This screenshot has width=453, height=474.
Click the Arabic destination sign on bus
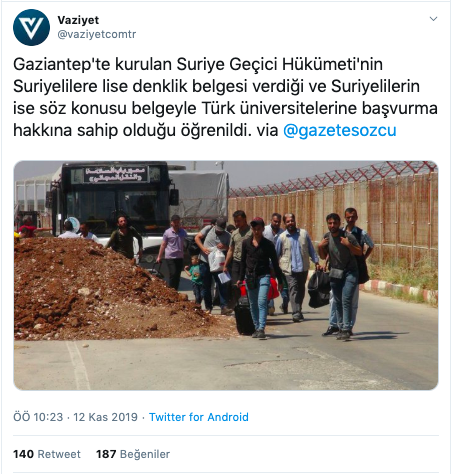click(115, 174)
